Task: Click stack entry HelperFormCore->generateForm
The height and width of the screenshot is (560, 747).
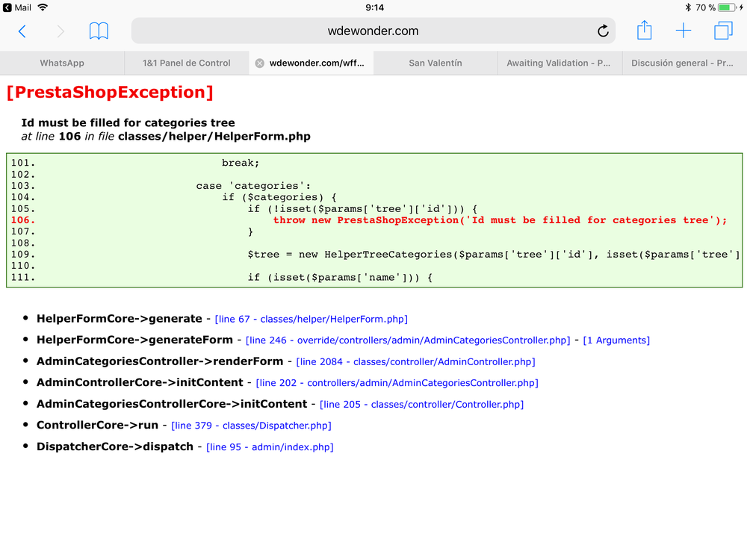Action: pyautogui.click(x=134, y=340)
